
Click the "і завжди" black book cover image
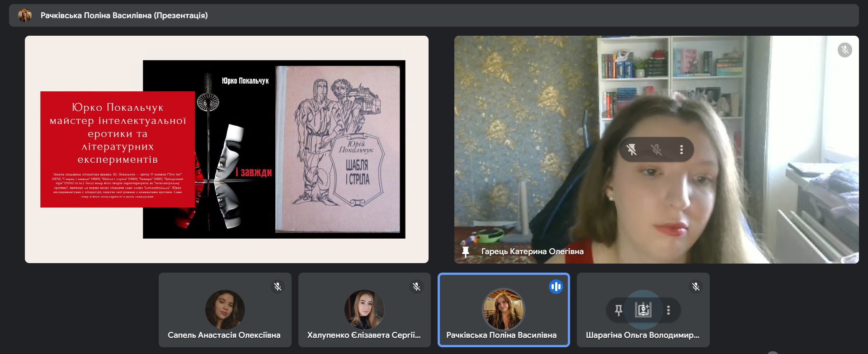(x=209, y=149)
